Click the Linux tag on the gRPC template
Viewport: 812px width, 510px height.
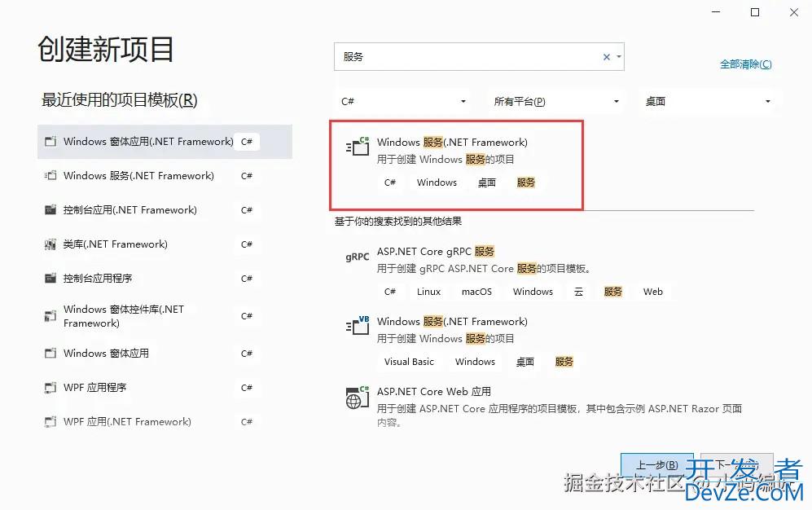pyautogui.click(x=428, y=292)
